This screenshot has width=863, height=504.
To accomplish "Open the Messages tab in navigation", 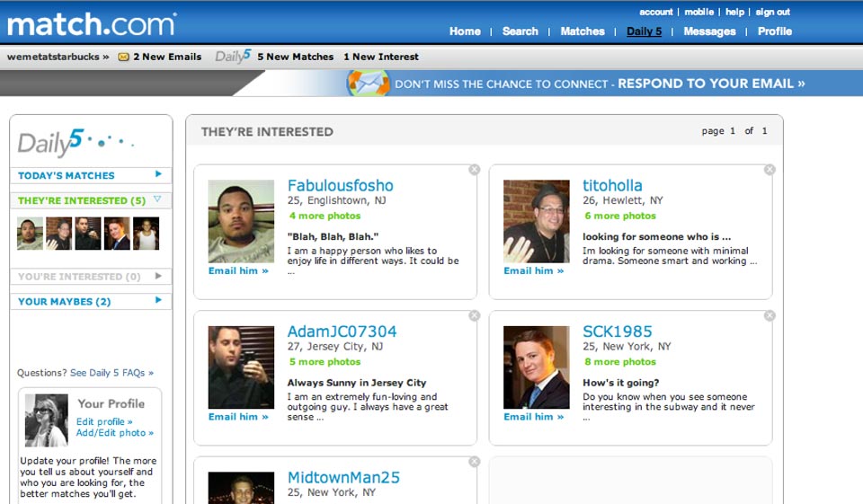I will (x=709, y=31).
